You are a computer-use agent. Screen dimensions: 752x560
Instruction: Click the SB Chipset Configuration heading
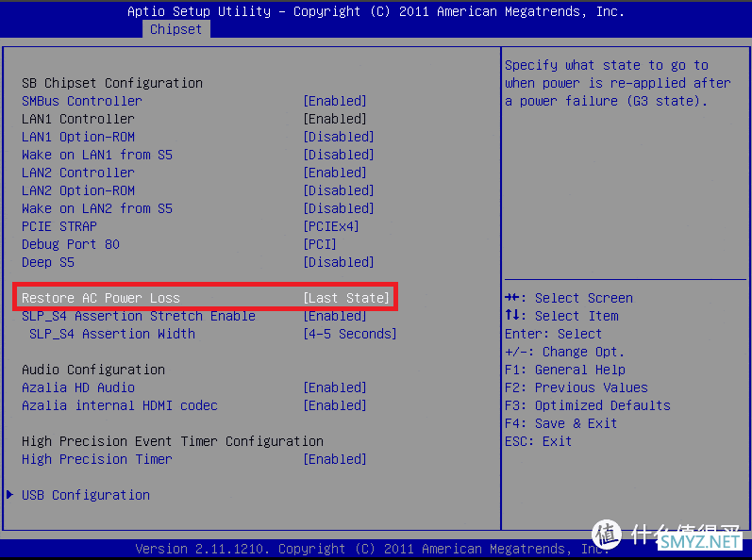[112, 83]
